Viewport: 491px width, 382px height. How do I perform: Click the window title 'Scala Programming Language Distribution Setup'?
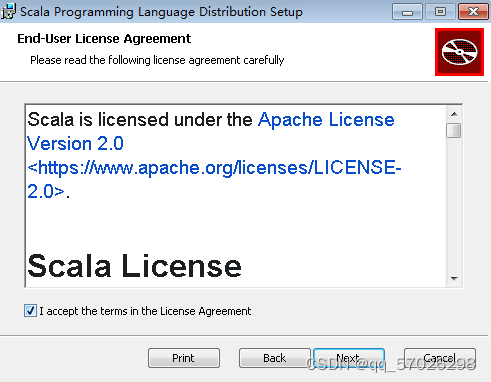pos(161,12)
